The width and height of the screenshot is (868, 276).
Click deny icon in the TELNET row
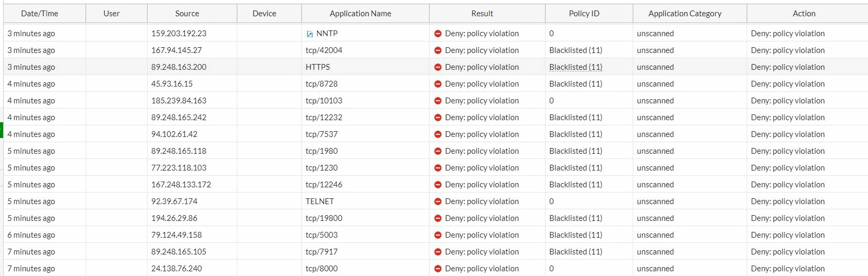click(x=437, y=201)
